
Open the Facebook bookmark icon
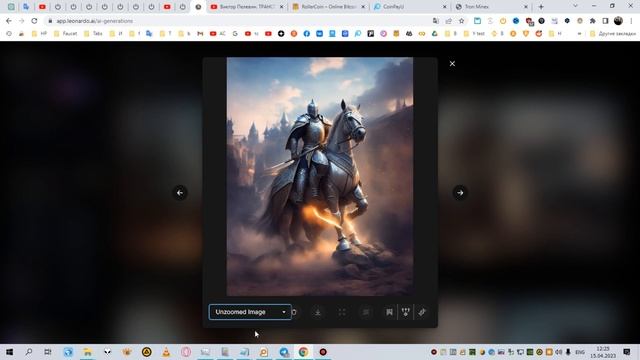click(307, 33)
